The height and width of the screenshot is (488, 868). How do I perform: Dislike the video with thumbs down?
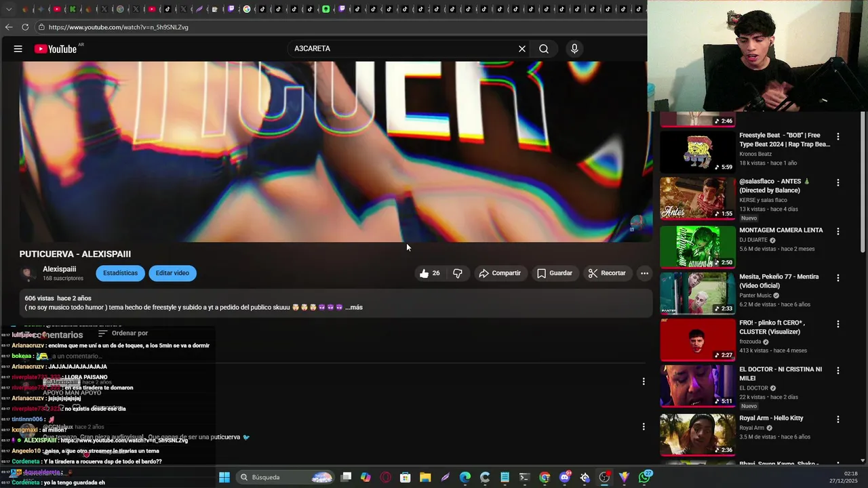(458, 273)
